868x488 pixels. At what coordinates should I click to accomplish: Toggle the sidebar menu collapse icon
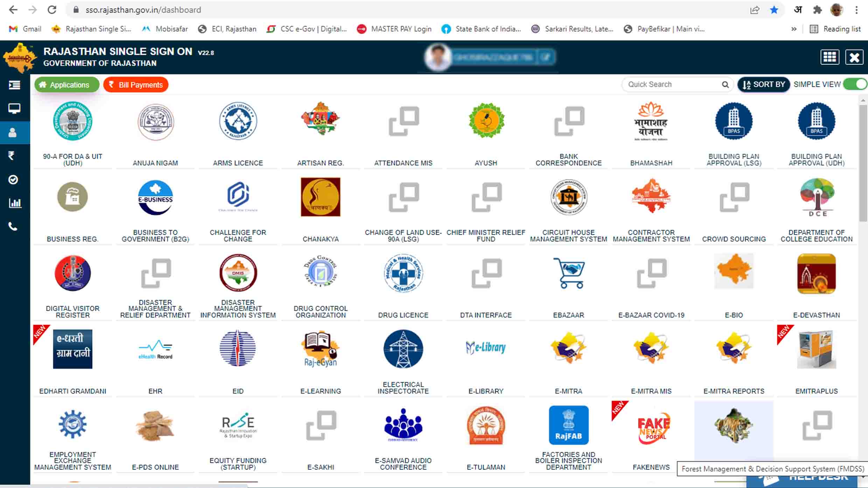14,85
